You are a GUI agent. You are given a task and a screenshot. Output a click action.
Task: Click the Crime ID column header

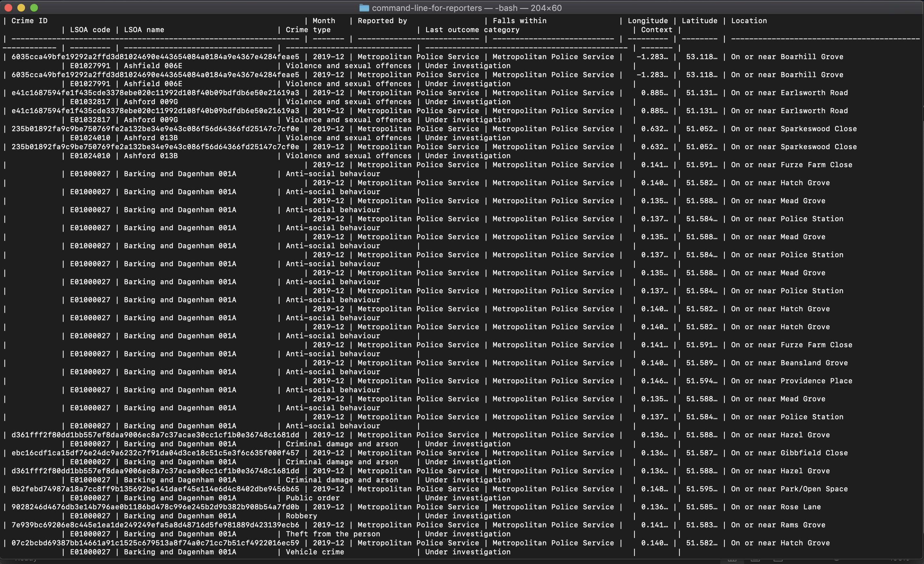29,21
